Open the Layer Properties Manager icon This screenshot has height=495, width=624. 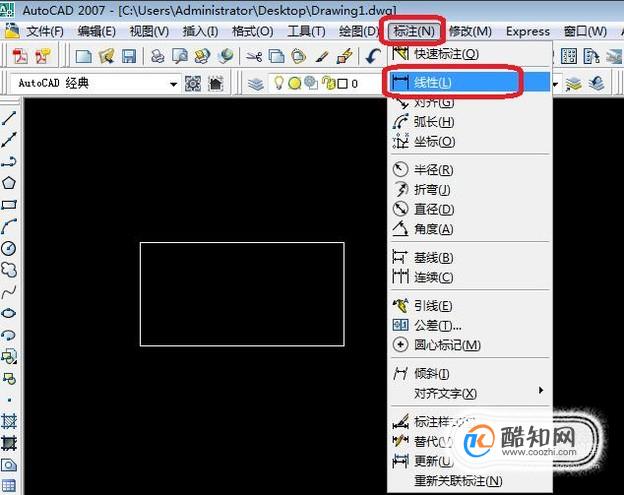(x=255, y=84)
